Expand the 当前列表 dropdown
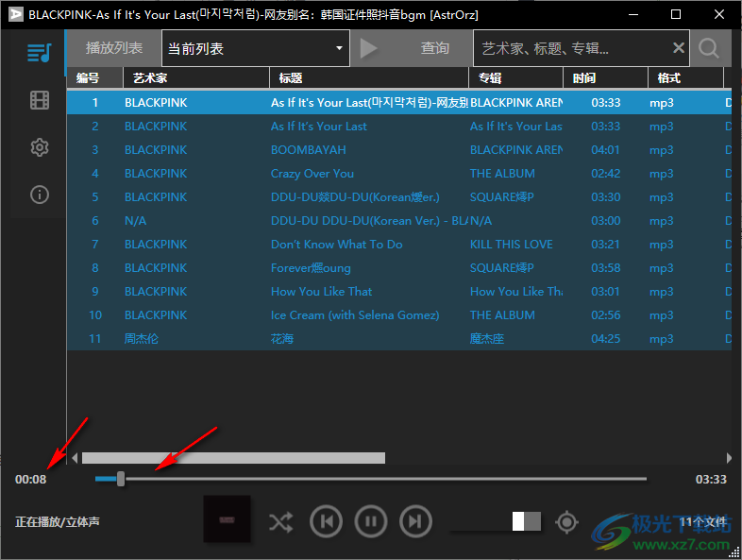 pyautogui.click(x=256, y=48)
